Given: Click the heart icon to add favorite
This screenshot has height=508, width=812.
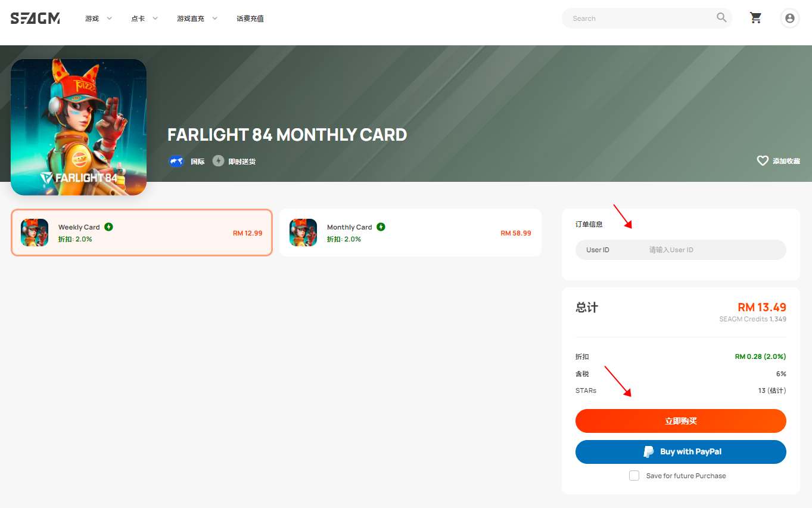Looking at the screenshot, I should 763,161.
